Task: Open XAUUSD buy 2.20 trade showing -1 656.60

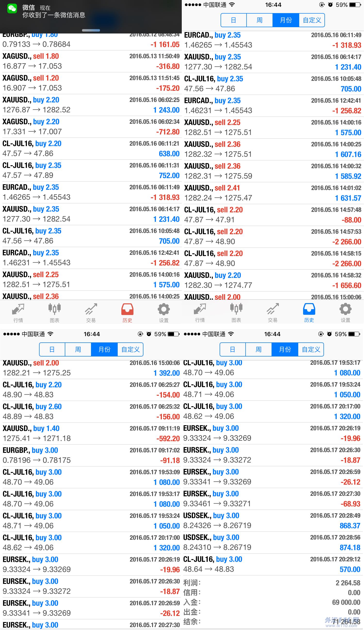Action: click(273, 281)
